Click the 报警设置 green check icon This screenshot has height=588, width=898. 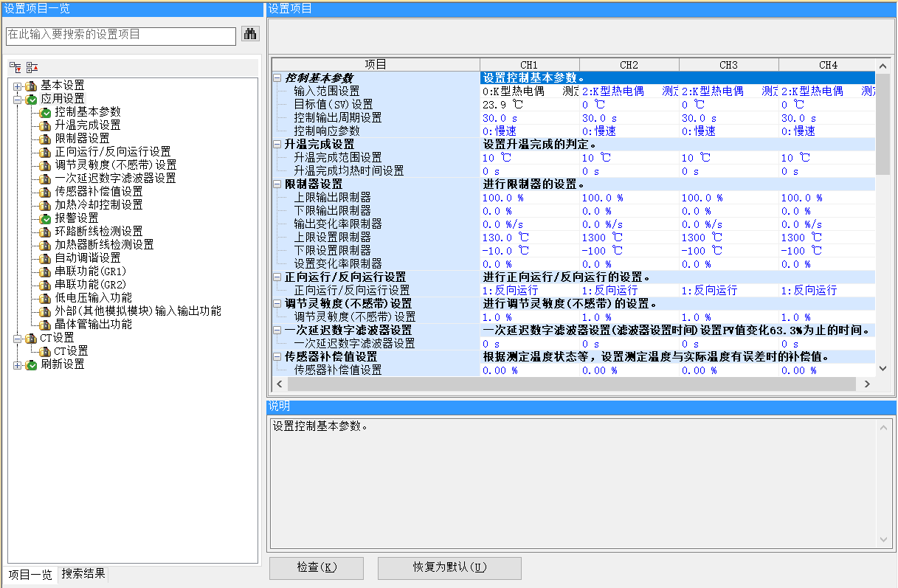(x=46, y=218)
